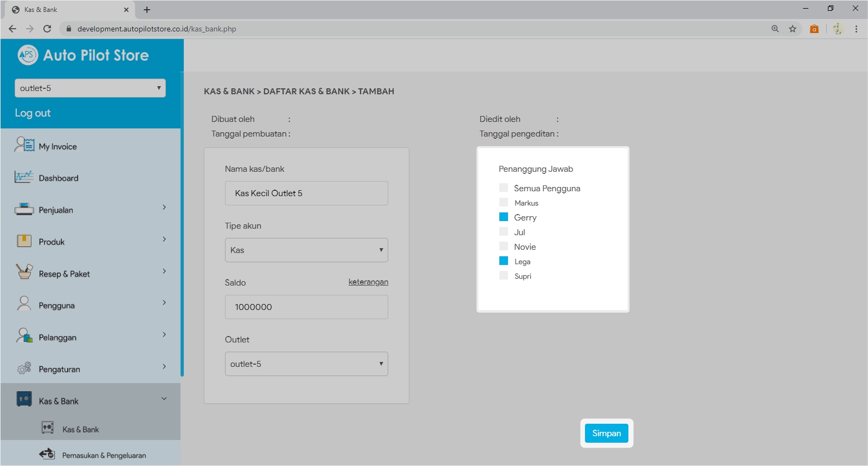This screenshot has width=868, height=466.
Task: Collapse the Kas & Bank menu
Action: click(164, 399)
